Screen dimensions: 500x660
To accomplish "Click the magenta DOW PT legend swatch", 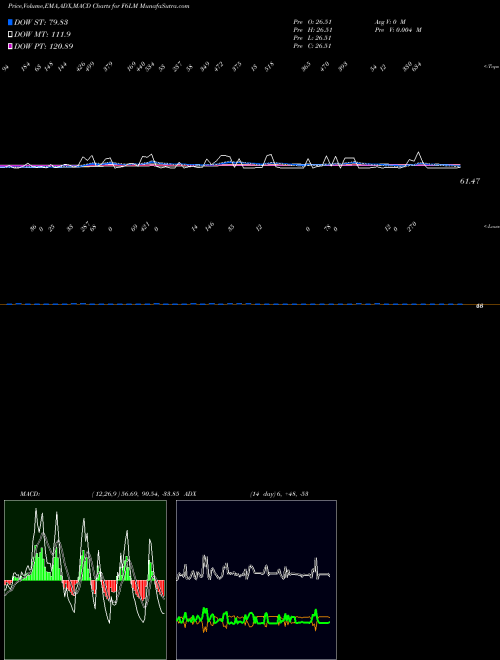I will coord(10,46).
